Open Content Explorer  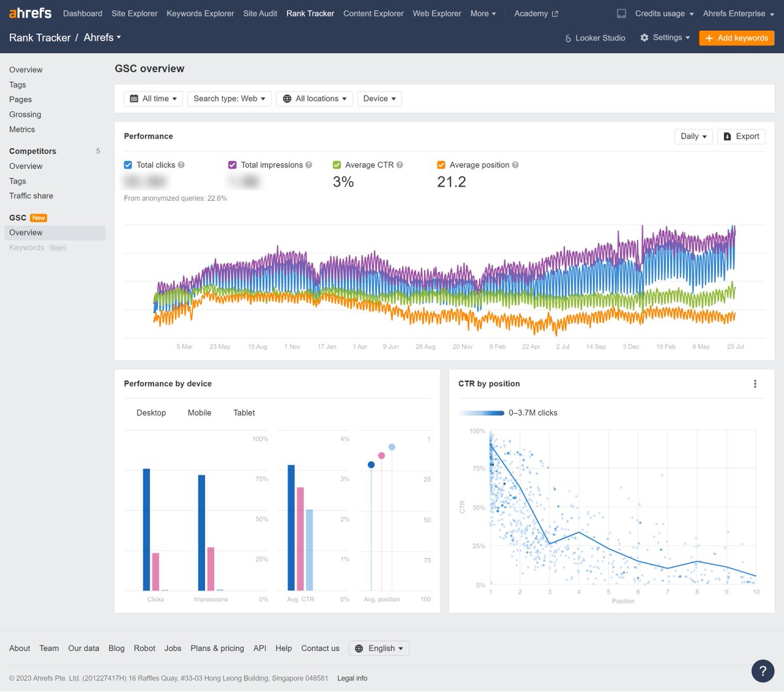pos(373,13)
